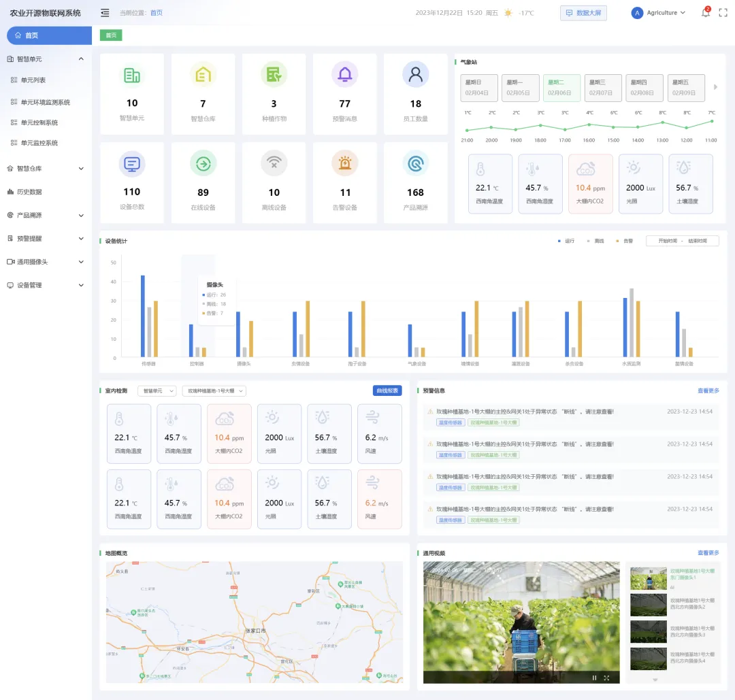
Task: Click 查看更多 in 通用视频
Action: coord(708,553)
